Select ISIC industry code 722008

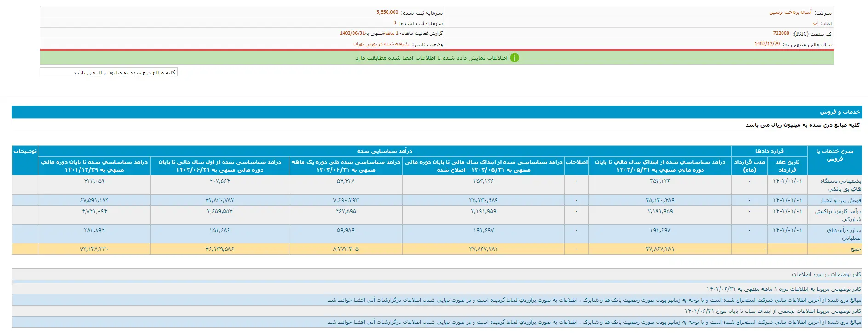point(781,34)
